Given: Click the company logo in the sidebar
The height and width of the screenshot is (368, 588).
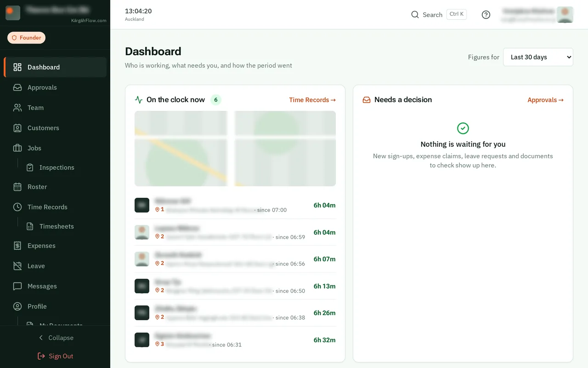Looking at the screenshot, I should [13, 13].
